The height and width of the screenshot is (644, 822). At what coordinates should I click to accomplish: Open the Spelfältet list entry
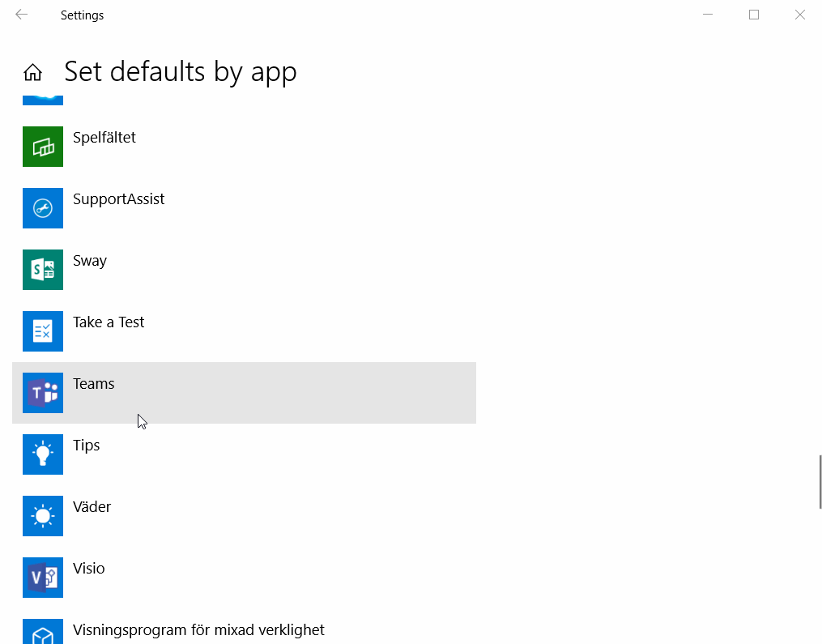(x=244, y=147)
